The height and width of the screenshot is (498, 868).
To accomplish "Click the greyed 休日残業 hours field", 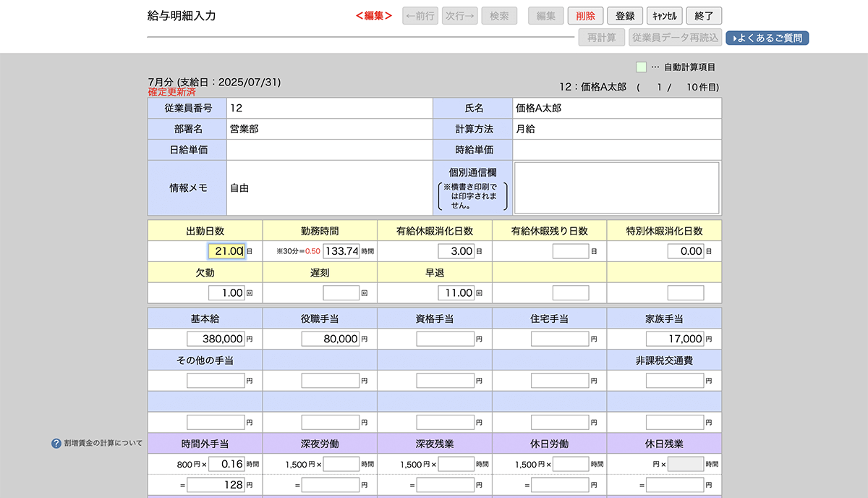I will [x=686, y=464].
